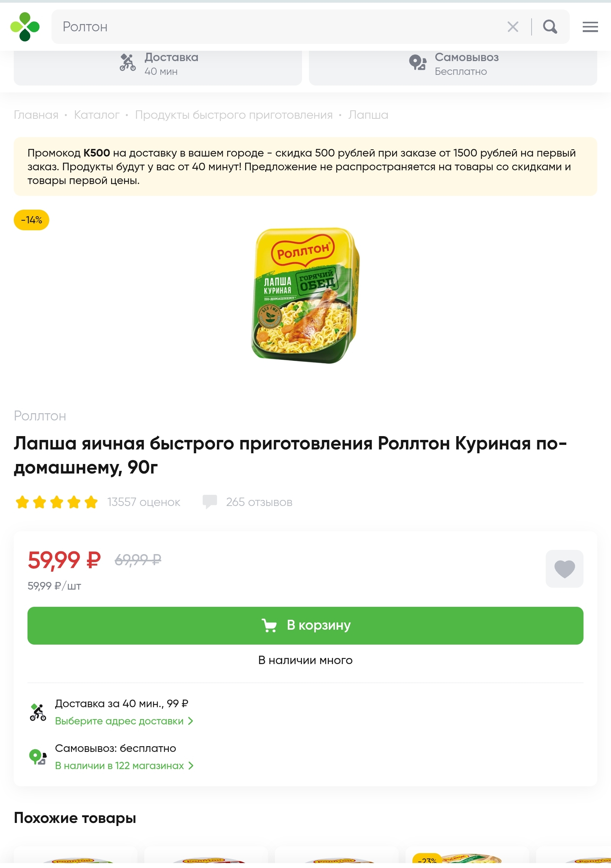Click the five-star rating
This screenshot has height=868, width=611.
pyautogui.click(x=57, y=502)
